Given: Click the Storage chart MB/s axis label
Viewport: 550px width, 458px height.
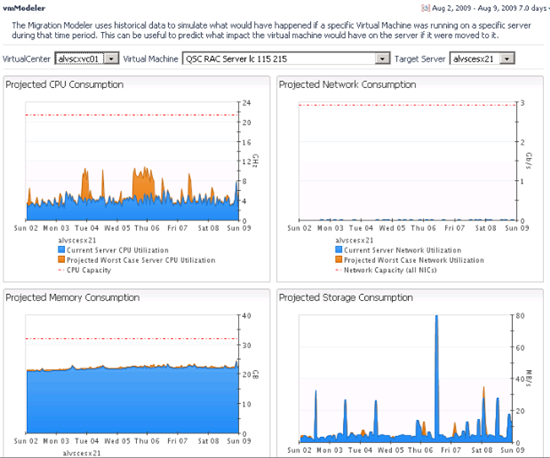Looking at the screenshot, I should (x=529, y=378).
